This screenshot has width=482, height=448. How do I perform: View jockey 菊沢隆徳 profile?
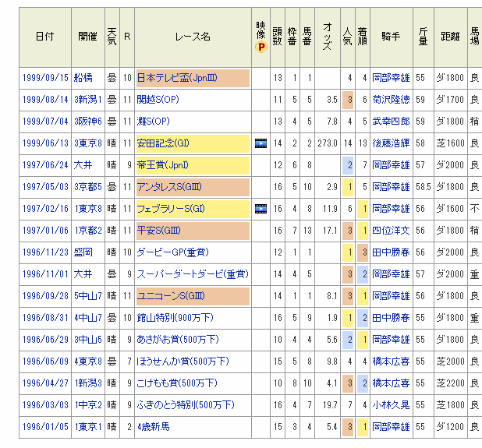[x=391, y=100]
